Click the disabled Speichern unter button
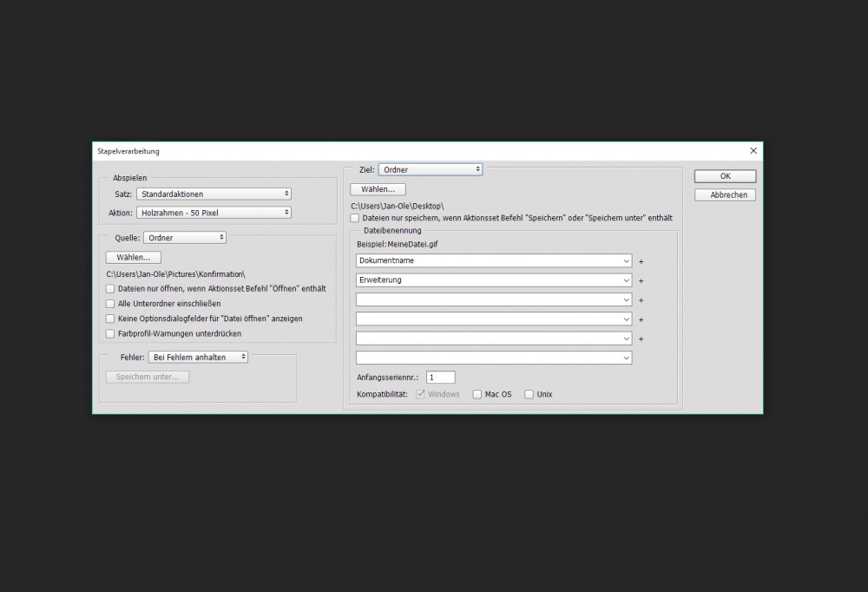This screenshot has height=592, width=868. coord(148,377)
